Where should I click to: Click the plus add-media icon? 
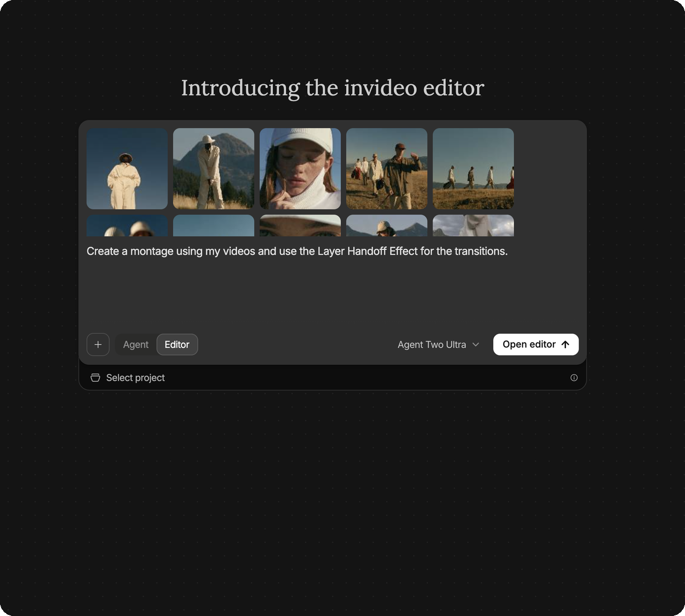98,345
